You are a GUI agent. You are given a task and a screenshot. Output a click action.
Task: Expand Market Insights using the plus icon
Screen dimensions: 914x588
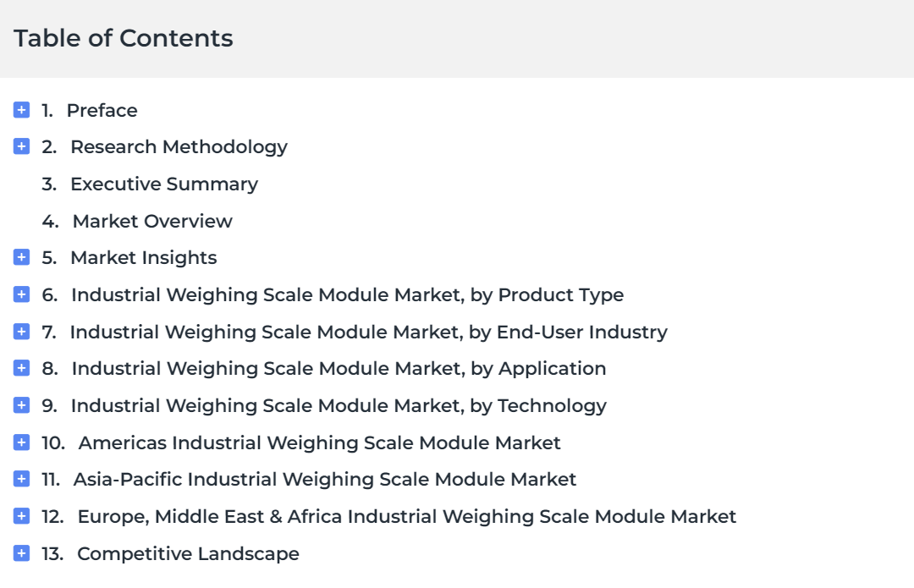tap(21, 257)
